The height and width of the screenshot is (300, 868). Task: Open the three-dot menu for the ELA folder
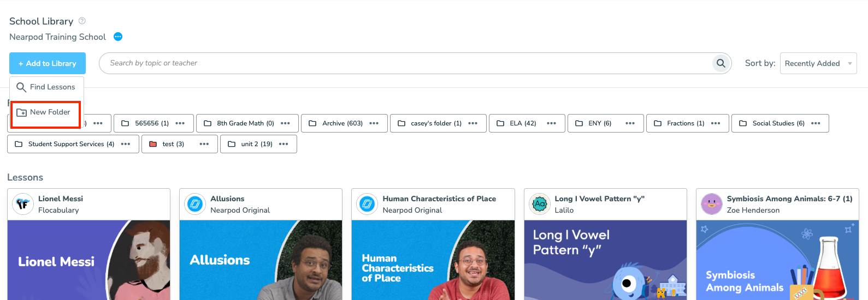(x=552, y=123)
